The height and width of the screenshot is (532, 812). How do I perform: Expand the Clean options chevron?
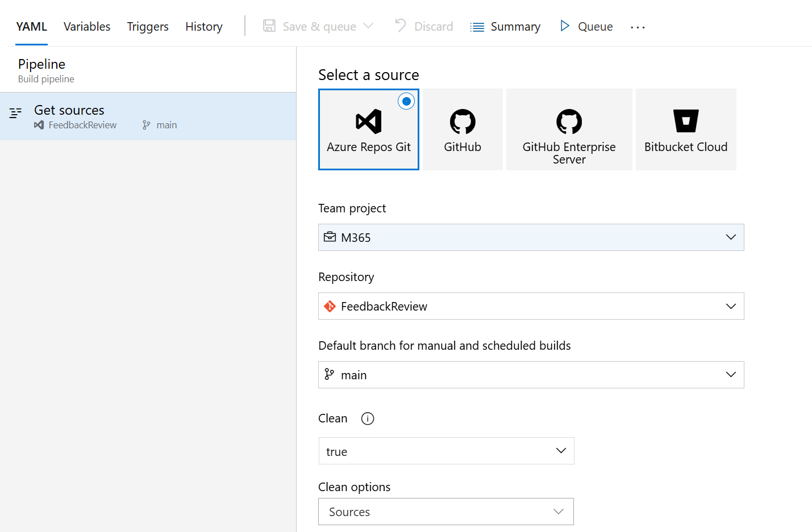point(559,512)
